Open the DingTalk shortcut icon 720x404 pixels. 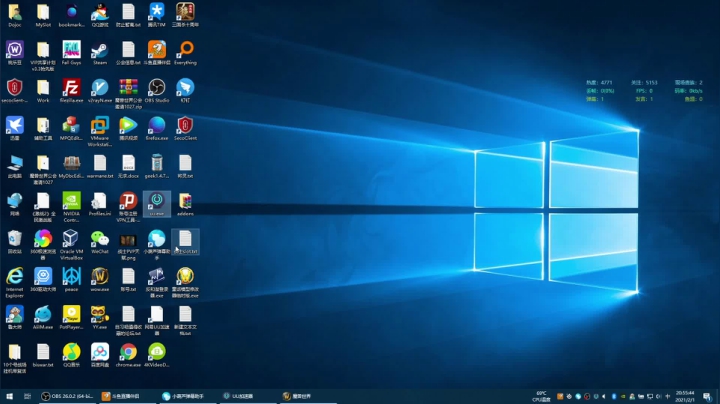coord(185,90)
